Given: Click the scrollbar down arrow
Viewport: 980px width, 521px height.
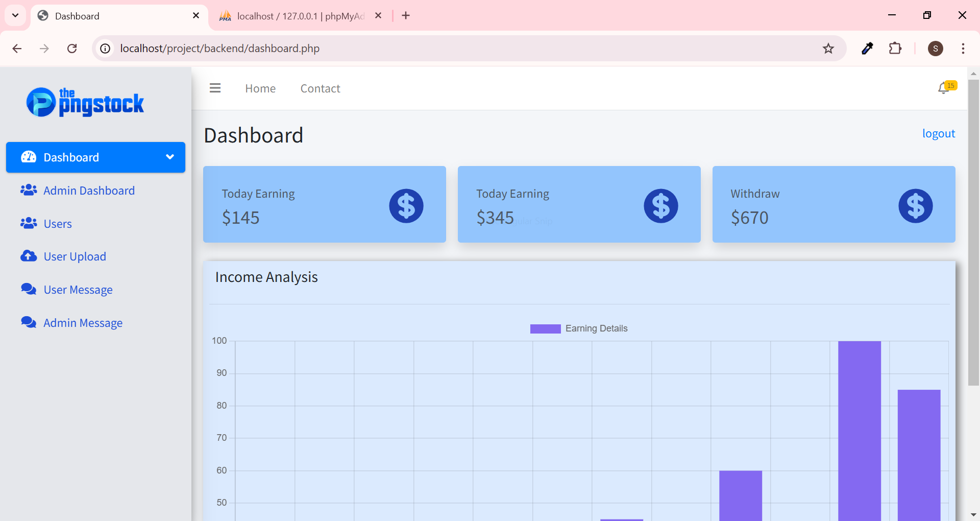Looking at the screenshot, I should (974, 515).
